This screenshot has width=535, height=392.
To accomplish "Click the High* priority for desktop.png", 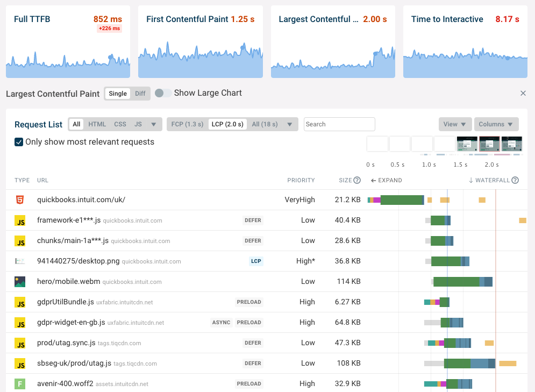I will click(x=305, y=261).
